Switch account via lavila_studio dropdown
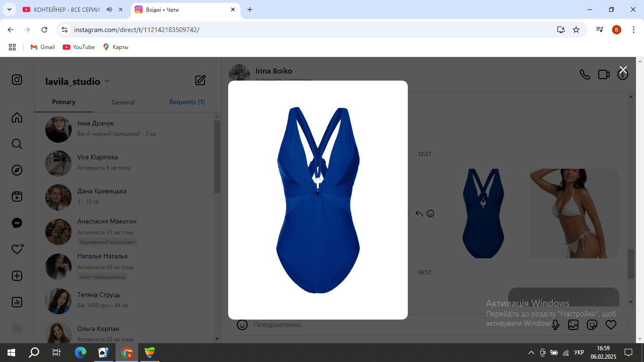Image resolution: width=644 pixels, height=362 pixels. [x=78, y=82]
